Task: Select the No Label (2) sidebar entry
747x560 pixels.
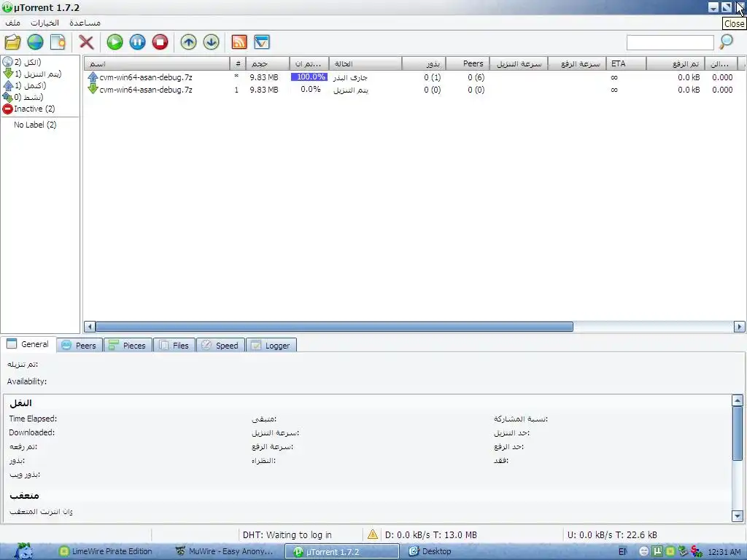Action: [35, 125]
